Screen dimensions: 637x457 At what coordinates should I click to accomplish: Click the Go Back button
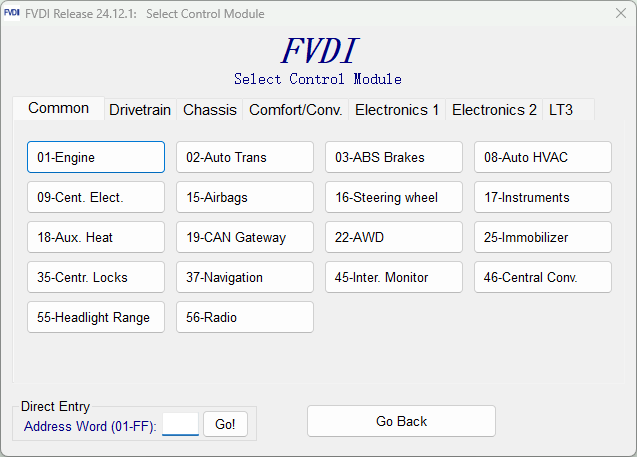tap(401, 421)
